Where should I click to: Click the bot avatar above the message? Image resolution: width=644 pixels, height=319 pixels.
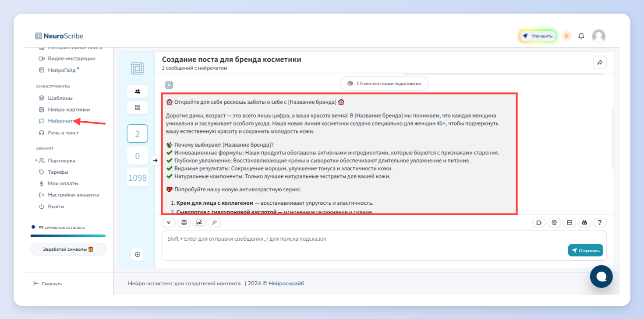(169, 85)
